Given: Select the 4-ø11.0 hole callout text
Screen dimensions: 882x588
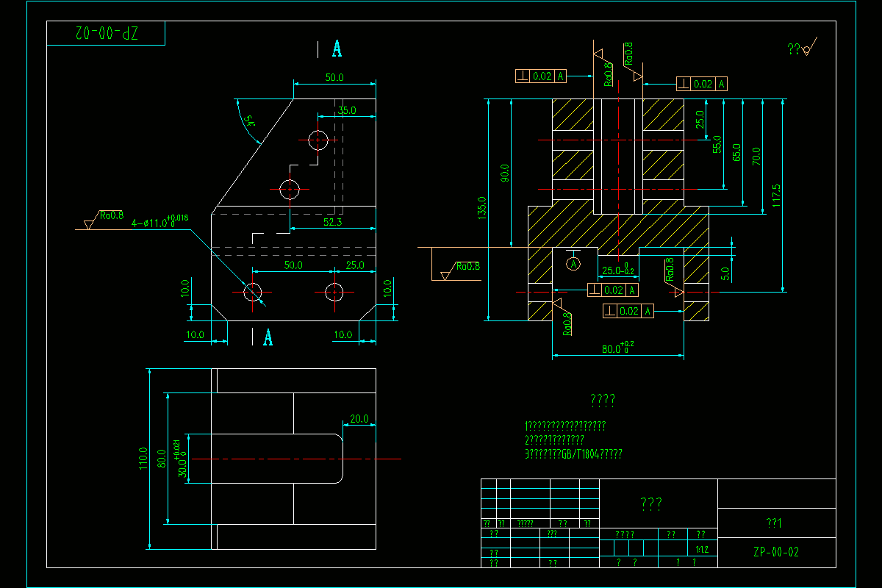Looking at the screenshot, I should (x=160, y=221).
